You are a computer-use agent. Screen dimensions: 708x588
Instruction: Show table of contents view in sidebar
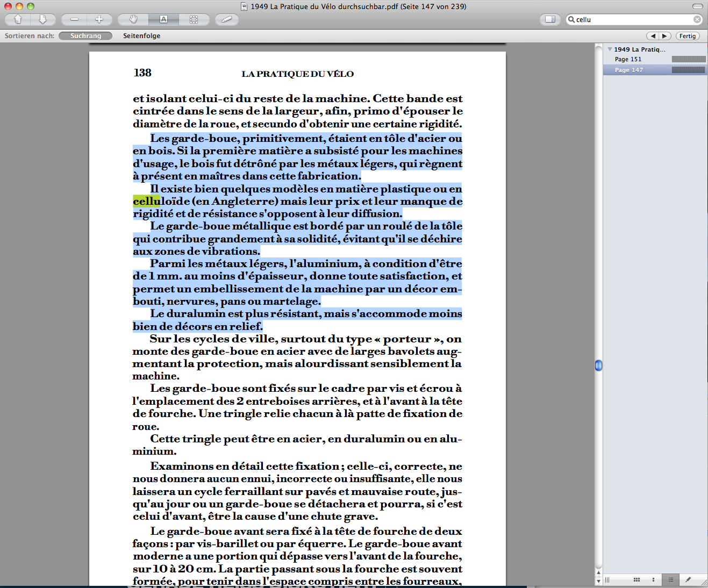tap(654, 580)
